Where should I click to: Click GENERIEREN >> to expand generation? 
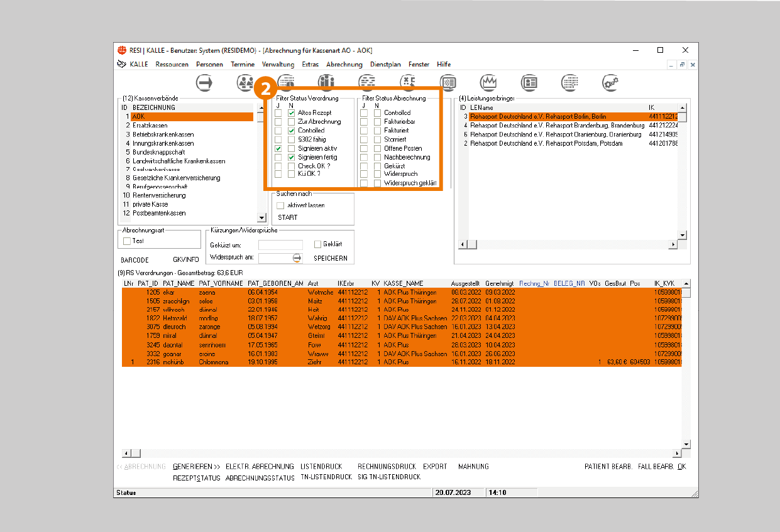coord(196,467)
